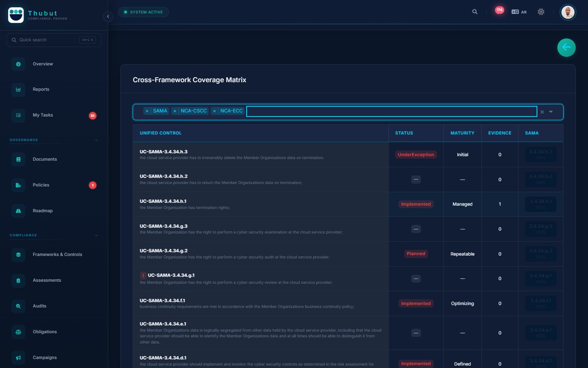The width and height of the screenshot is (588, 368).
Task: Sort by Maturity column header
Action: 462,133
